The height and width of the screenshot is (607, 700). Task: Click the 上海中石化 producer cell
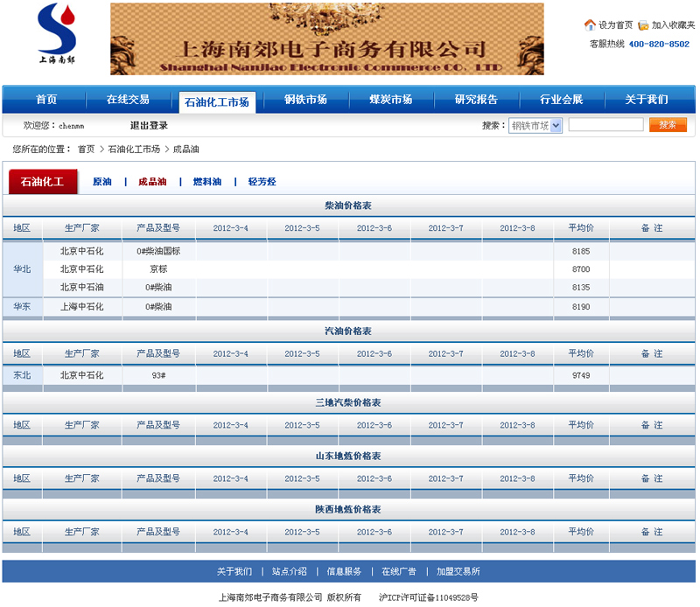pyautogui.click(x=82, y=307)
